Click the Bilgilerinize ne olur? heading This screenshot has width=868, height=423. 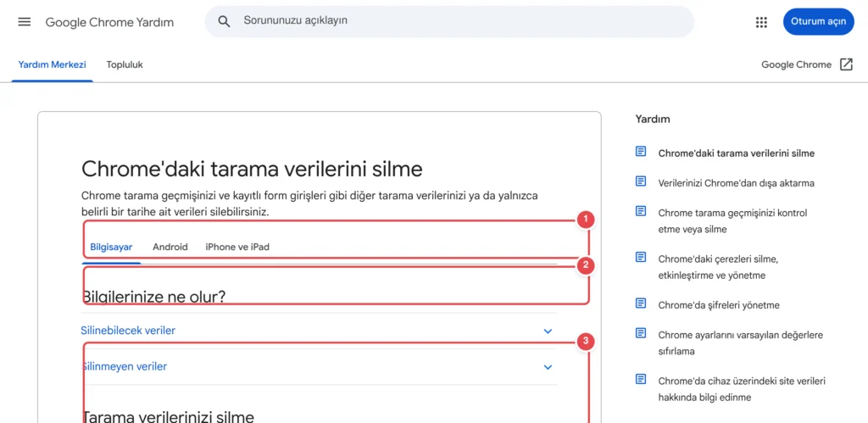154,298
